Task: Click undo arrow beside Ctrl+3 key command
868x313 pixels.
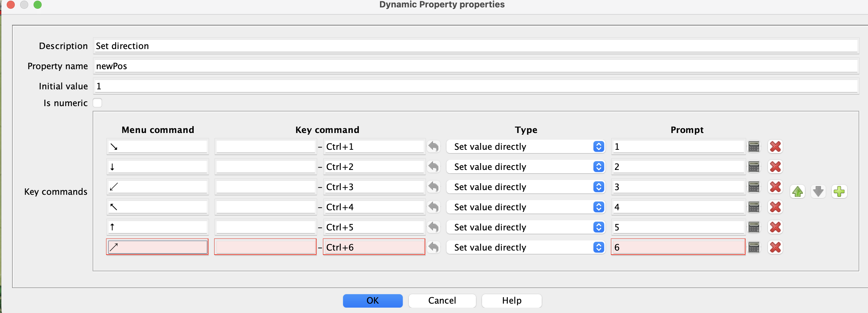Action: pyautogui.click(x=433, y=187)
